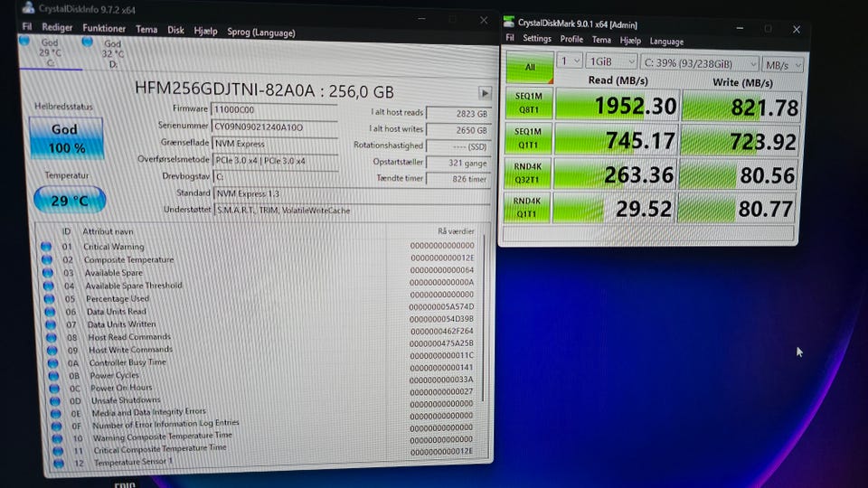
Task: Run the SEQ1M Q1T1 benchmark
Action: (x=528, y=137)
